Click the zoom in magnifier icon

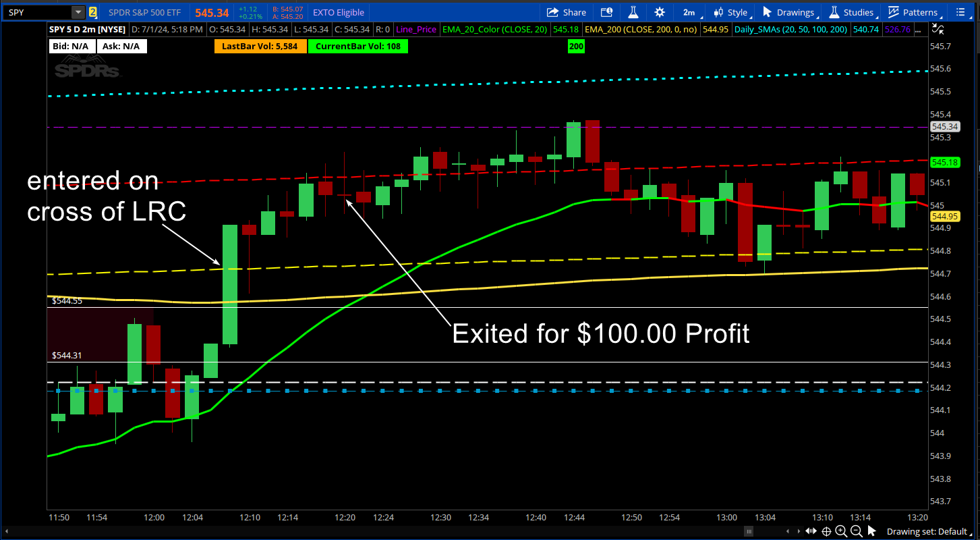coord(841,531)
